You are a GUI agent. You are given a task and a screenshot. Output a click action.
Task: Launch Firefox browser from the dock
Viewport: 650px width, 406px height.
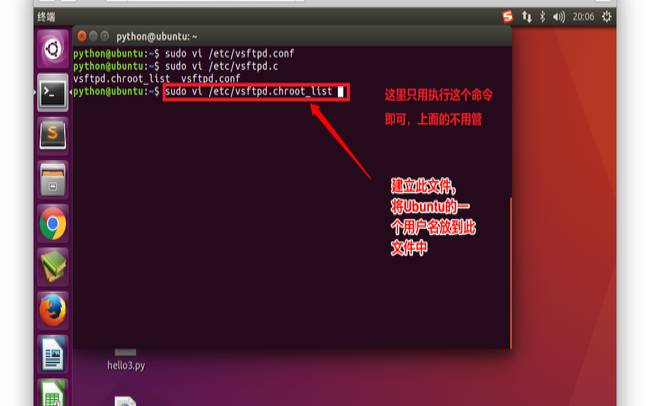[53, 310]
